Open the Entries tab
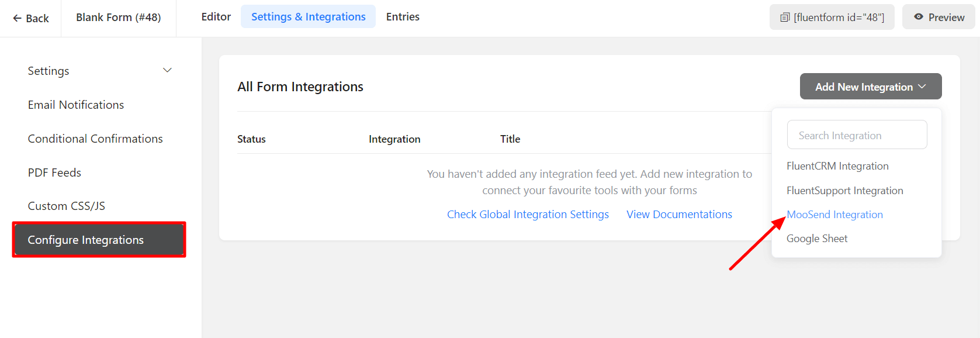The width and height of the screenshot is (980, 338). coord(403,17)
